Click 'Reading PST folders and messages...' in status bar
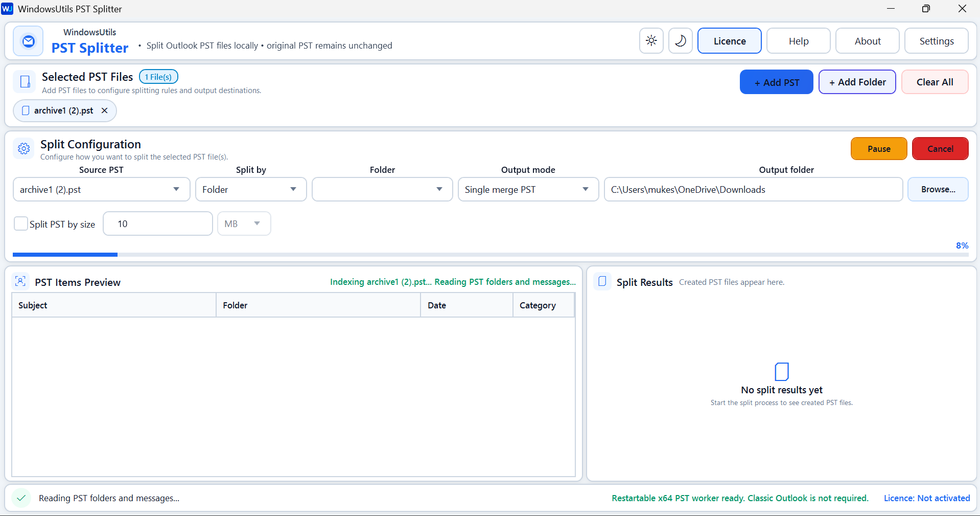980x516 pixels. click(109, 498)
